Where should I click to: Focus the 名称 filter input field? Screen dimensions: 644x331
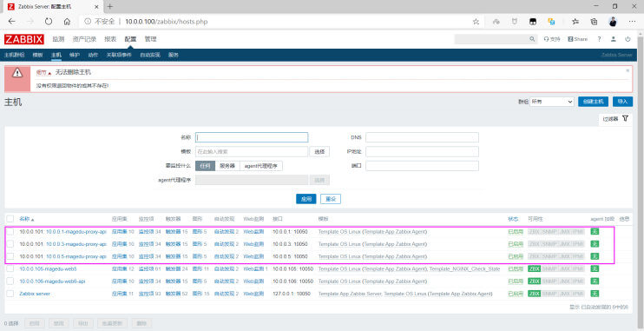pos(252,137)
